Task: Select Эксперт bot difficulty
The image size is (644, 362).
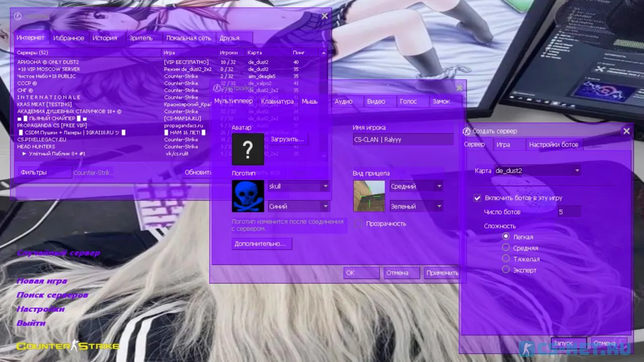Action: 506,269
